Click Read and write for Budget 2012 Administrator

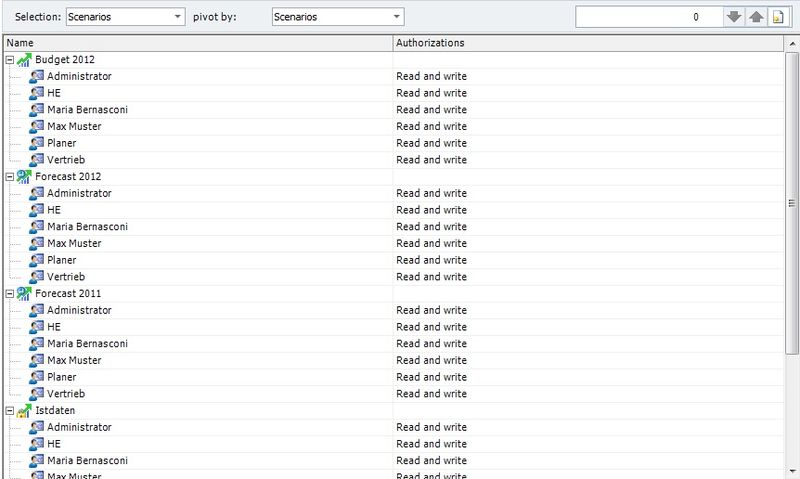tap(432, 77)
